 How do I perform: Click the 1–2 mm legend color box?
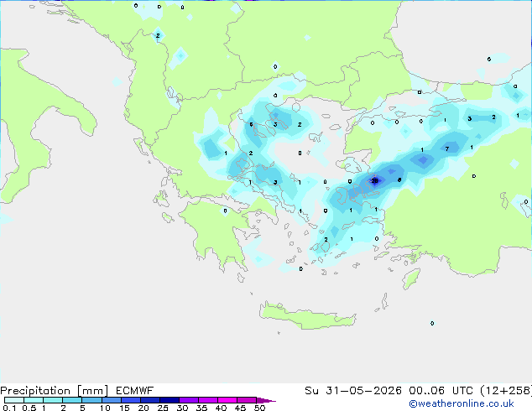[x=53, y=400]
